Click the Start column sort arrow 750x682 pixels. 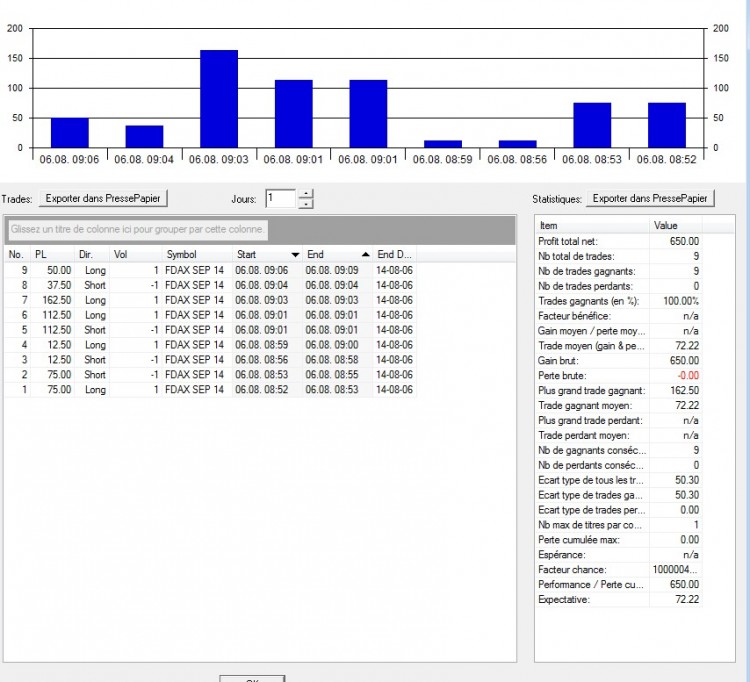[295, 255]
